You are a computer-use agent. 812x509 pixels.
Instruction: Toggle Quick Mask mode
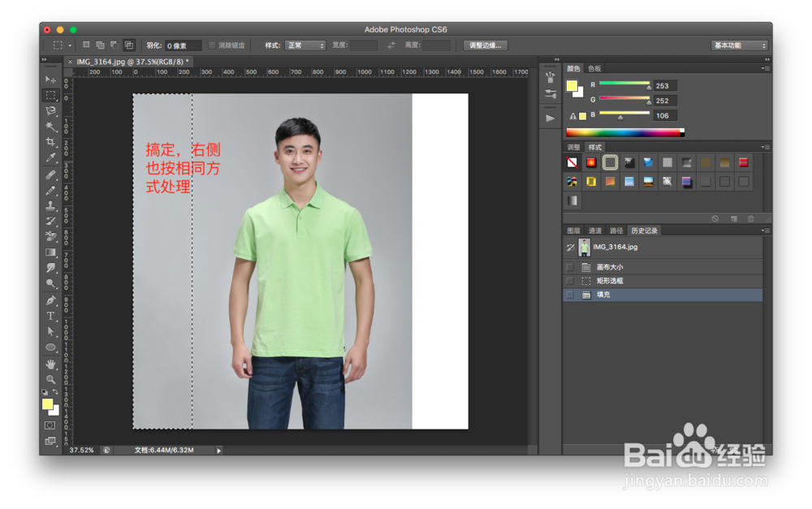pyautogui.click(x=50, y=425)
